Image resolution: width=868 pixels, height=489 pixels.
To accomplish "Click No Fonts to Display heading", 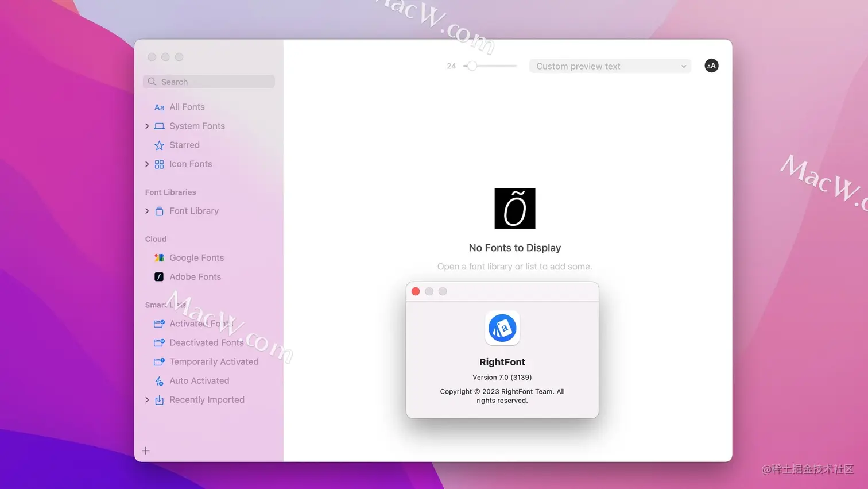I will point(515,248).
